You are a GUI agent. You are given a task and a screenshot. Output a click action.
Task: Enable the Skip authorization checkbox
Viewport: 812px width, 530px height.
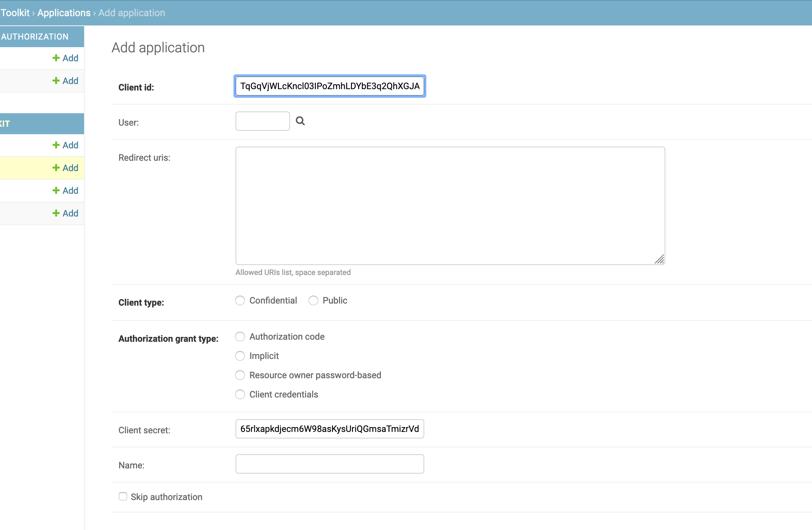[x=123, y=496]
